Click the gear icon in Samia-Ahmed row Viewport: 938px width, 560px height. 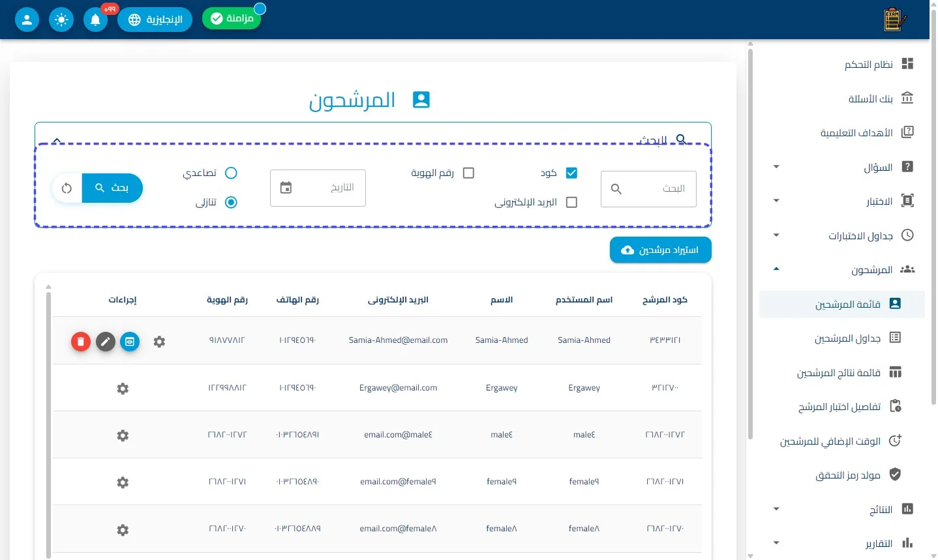(x=159, y=341)
